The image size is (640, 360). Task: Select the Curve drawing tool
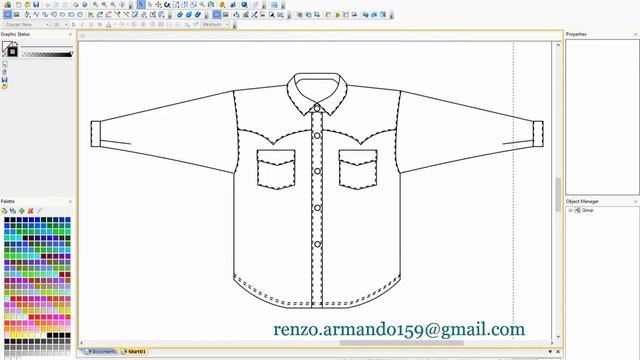[45, 14]
